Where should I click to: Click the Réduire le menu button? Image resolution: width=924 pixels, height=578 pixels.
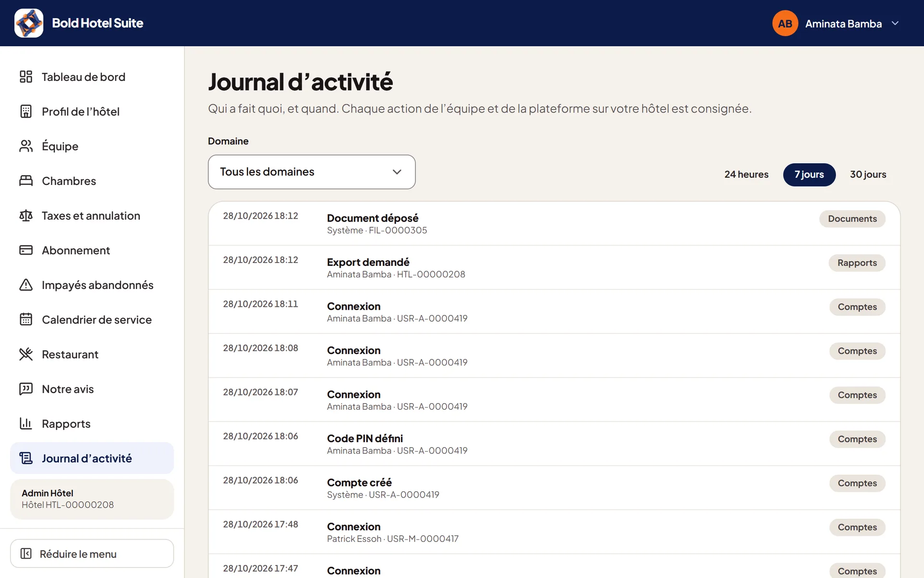(92, 553)
